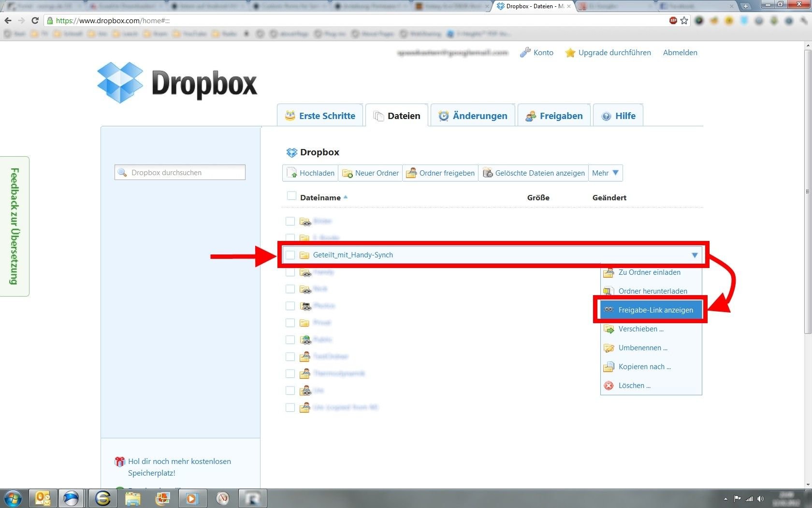The image size is (812, 508).
Task: Choose Ordner herunterladen from menu
Action: pyautogui.click(x=651, y=291)
